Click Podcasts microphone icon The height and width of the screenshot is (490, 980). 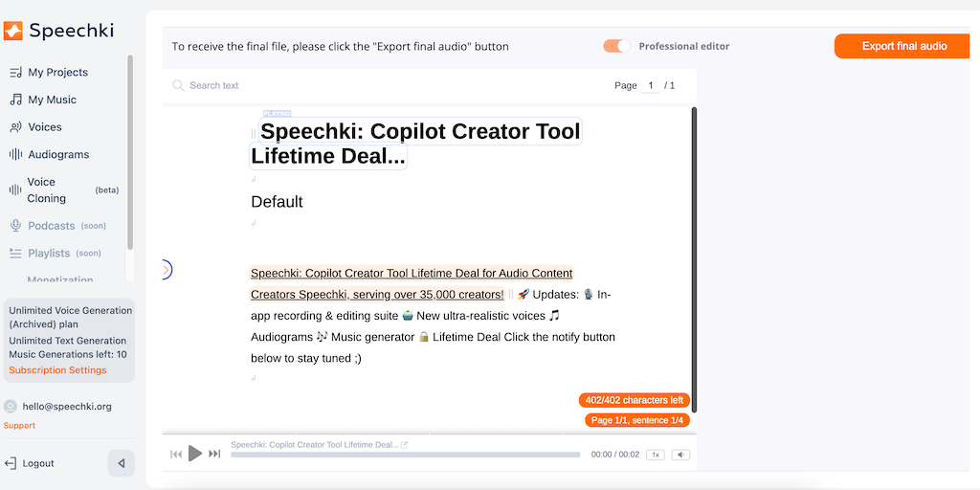pos(15,226)
